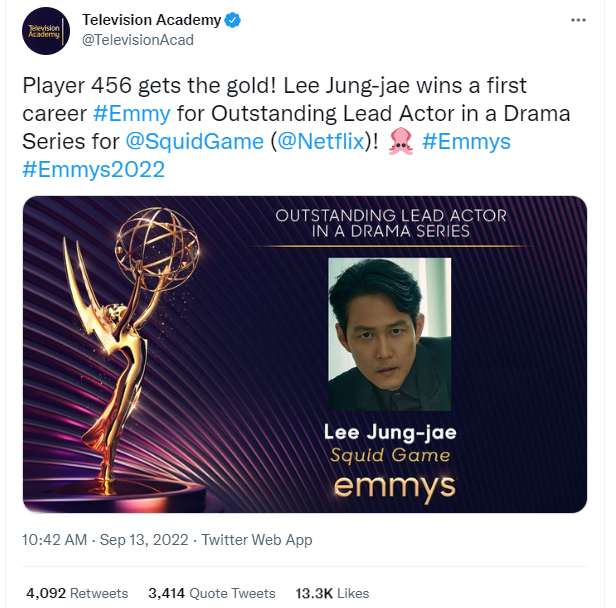Open the three-dot more options menu
The image size is (616, 608).
578,20
